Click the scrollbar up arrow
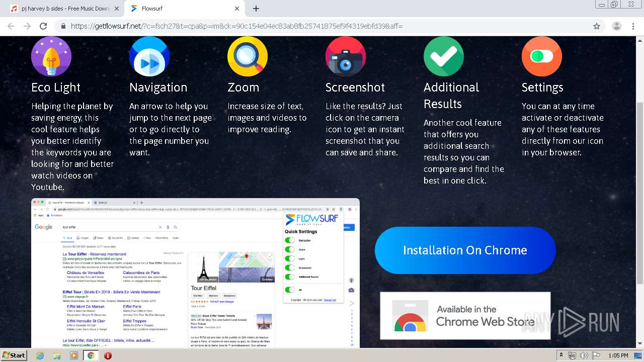Screen dimensions: 644x362 [x=640, y=40]
